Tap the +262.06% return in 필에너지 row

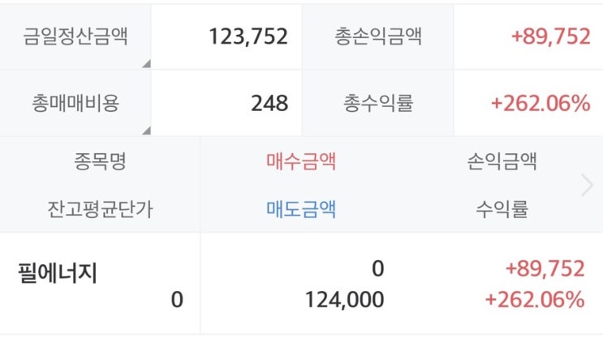tap(535, 300)
